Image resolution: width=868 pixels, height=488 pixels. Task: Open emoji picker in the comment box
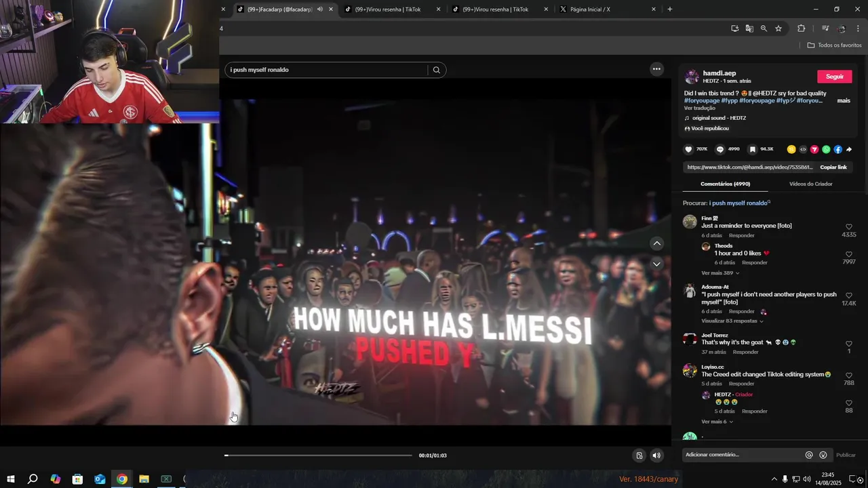click(x=823, y=455)
